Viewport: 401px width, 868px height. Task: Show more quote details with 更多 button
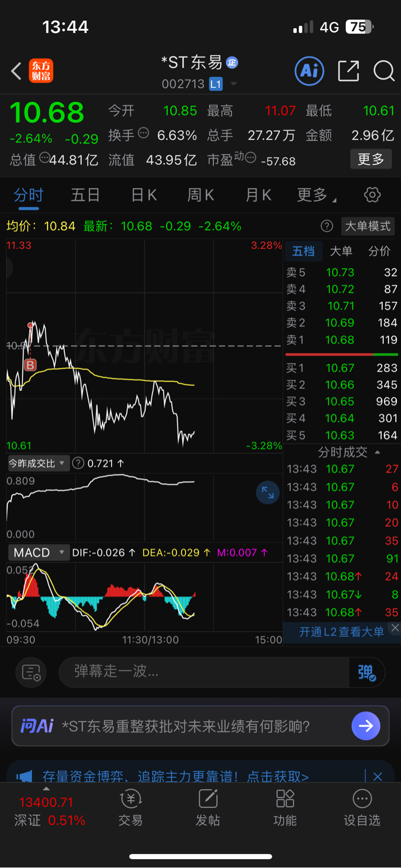click(371, 159)
